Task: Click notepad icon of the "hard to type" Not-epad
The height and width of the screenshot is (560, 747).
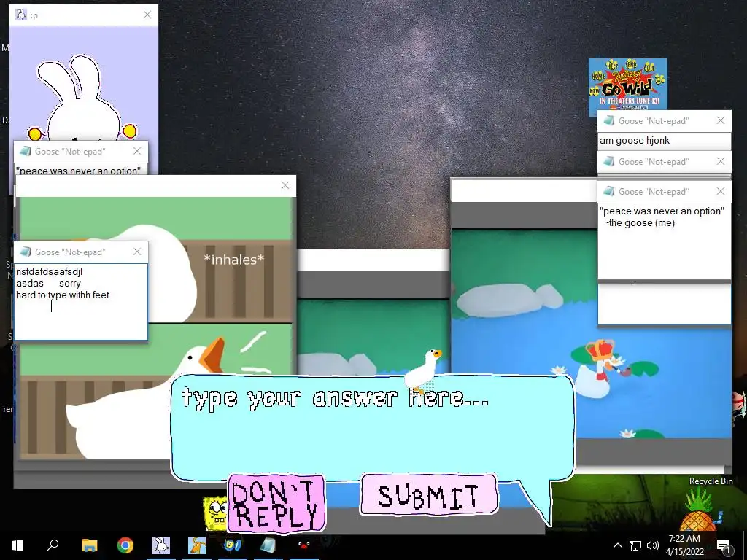Action: [26, 252]
